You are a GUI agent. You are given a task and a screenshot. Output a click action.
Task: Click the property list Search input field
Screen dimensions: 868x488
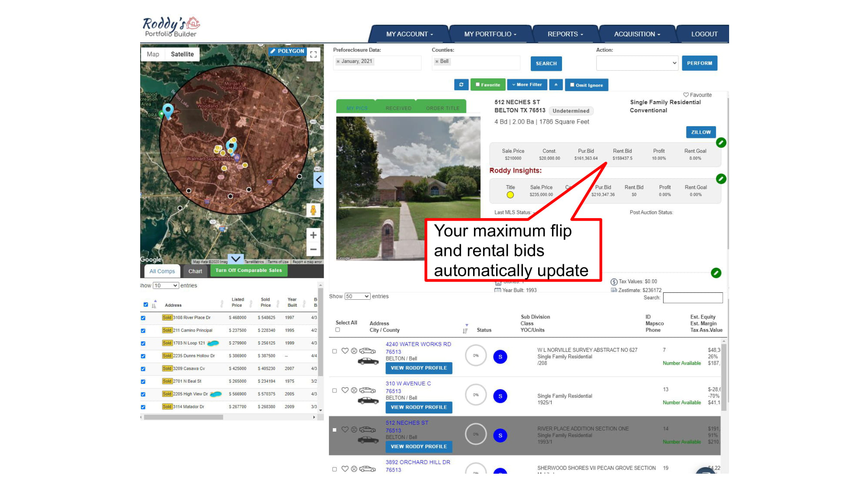[693, 298]
